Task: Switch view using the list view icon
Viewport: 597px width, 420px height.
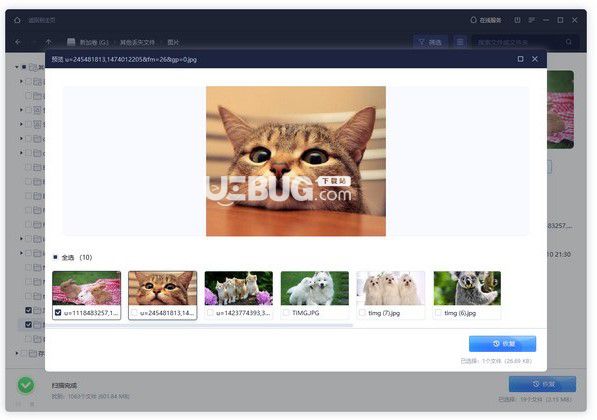Action: (460, 42)
